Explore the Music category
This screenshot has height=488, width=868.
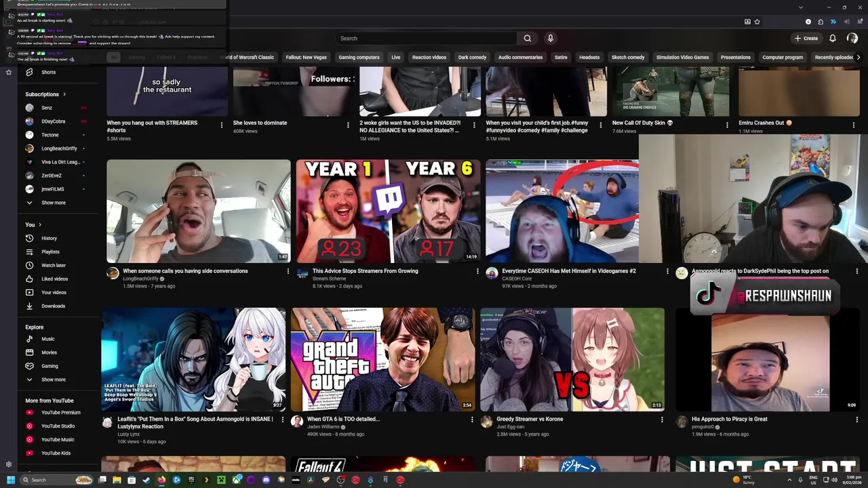(x=47, y=339)
